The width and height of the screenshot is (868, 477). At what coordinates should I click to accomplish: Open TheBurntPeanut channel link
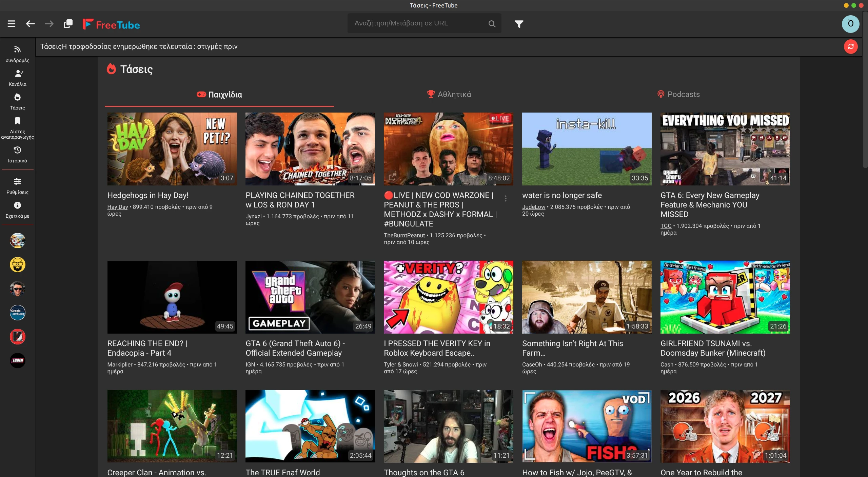click(404, 235)
